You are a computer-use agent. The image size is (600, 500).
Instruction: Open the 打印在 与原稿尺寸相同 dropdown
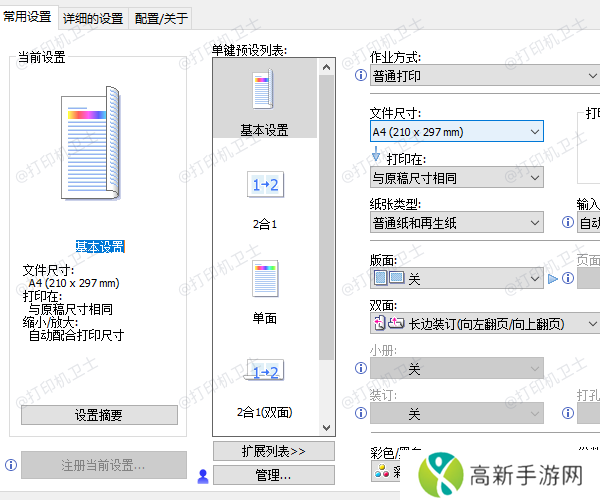(457, 178)
